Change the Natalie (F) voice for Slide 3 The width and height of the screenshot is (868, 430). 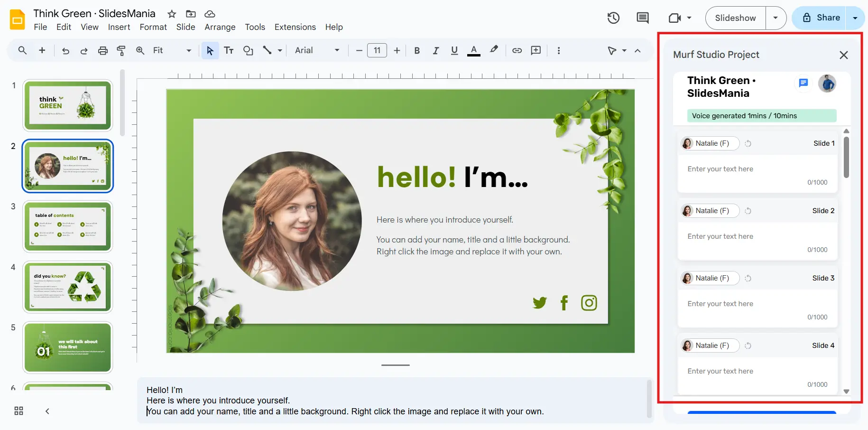point(710,278)
